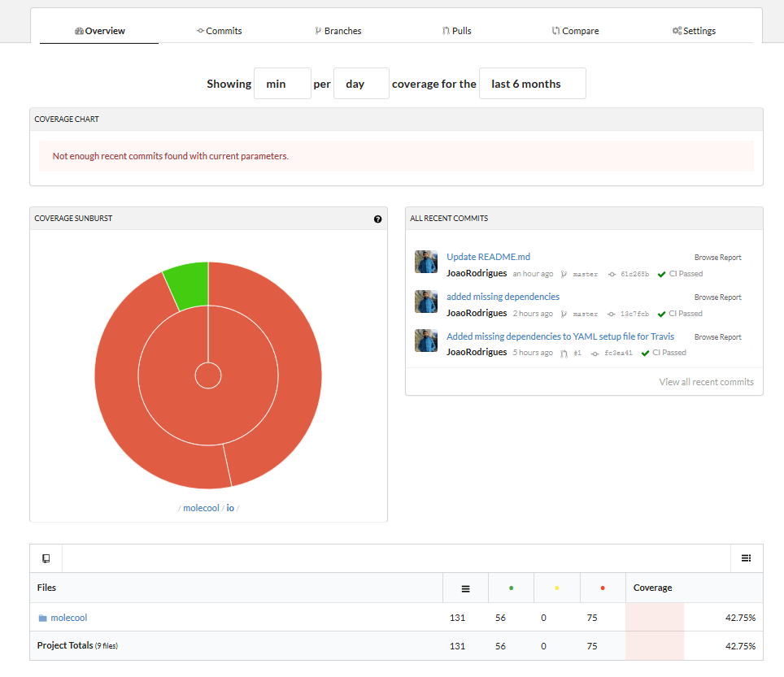Click the yellow dot partial-lines column header
The width and height of the screenshot is (784, 677).
[x=556, y=588]
